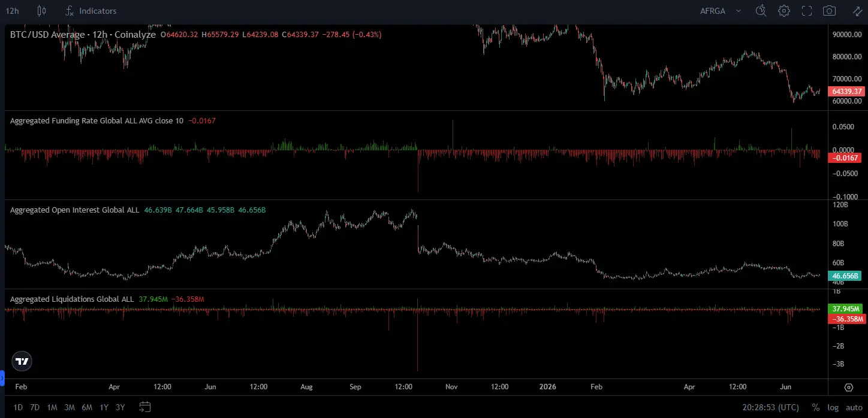868x418 pixels.
Task: Open the candlestick chart style menu
Action: tap(41, 11)
